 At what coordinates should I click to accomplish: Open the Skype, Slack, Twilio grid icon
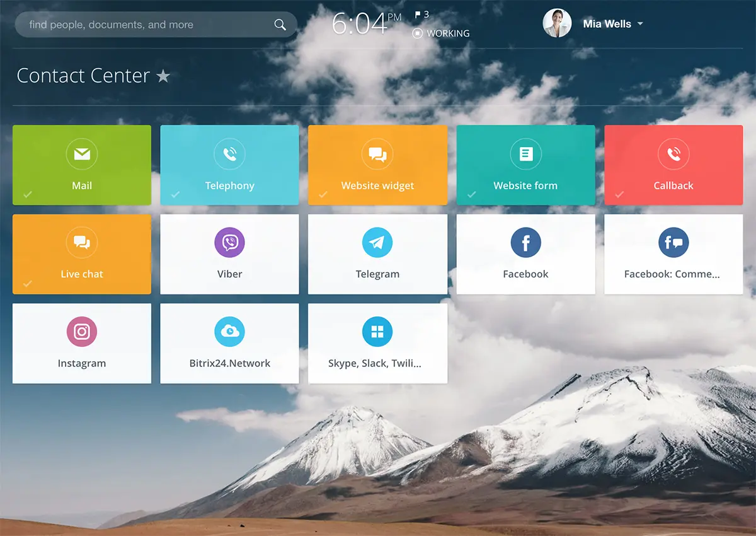[x=377, y=332]
